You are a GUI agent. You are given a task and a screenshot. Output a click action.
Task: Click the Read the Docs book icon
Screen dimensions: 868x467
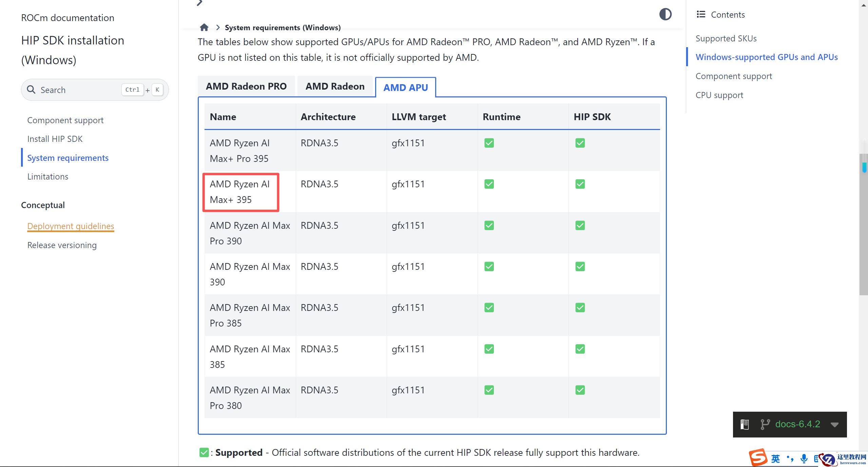(x=745, y=424)
